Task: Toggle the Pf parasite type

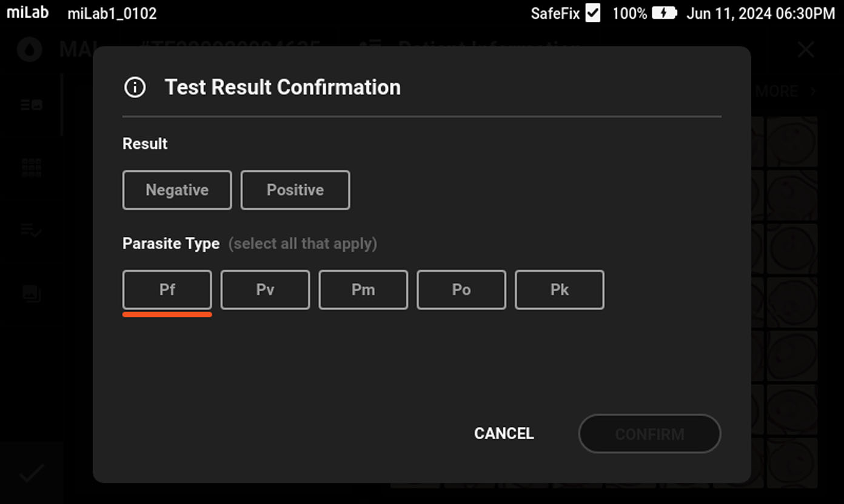Action: click(167, 290)
